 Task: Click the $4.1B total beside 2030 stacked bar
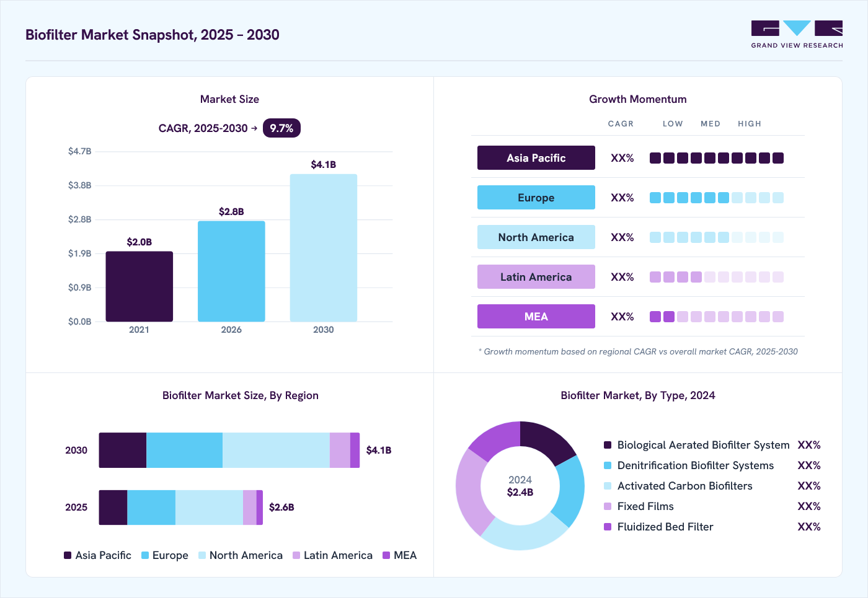point(379,450)
